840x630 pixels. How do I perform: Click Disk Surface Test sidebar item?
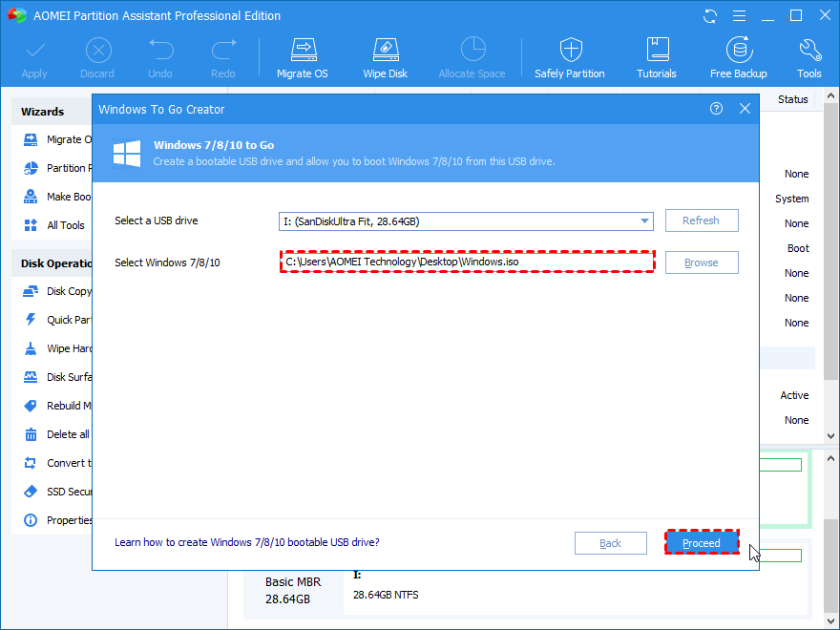(x=57, y=377)
